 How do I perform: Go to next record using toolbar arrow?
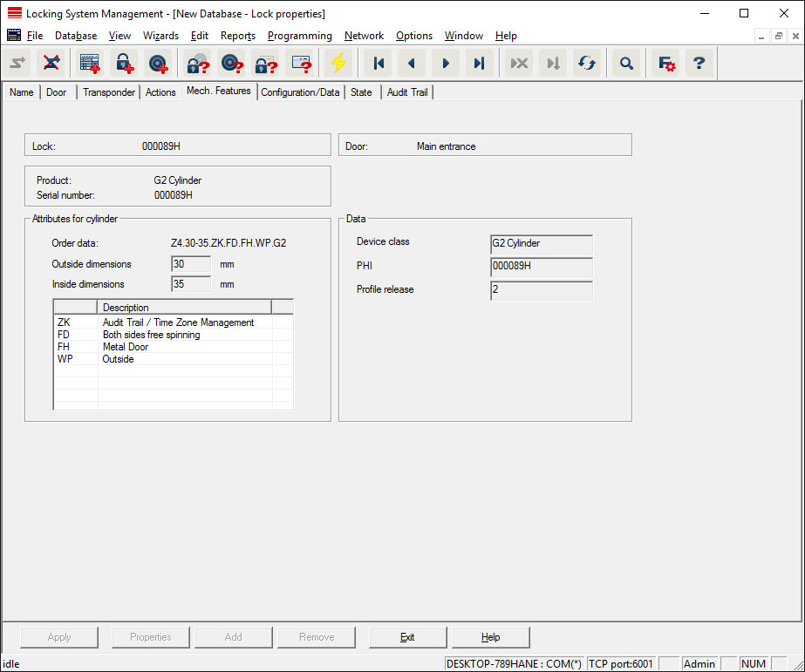click(x=445, y=64)
